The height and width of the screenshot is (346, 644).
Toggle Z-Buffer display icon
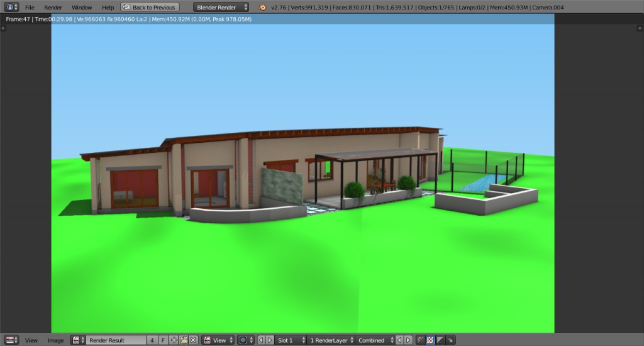click(450, 340)
